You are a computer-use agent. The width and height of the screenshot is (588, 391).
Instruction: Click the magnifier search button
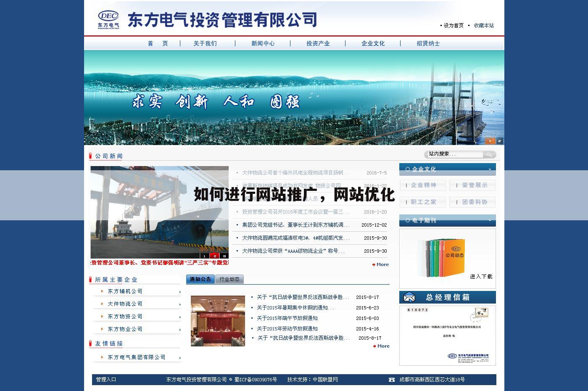pyautogui.click(x=489, y=154)
